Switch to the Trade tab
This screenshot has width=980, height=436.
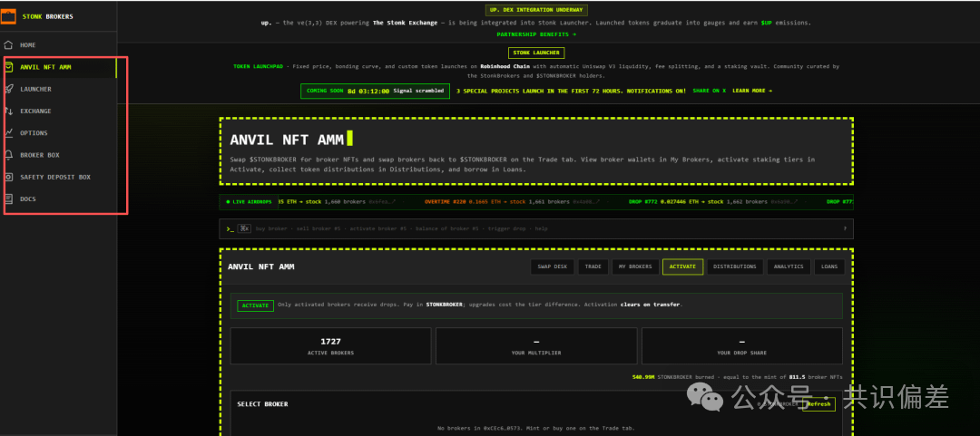point(593,266)
